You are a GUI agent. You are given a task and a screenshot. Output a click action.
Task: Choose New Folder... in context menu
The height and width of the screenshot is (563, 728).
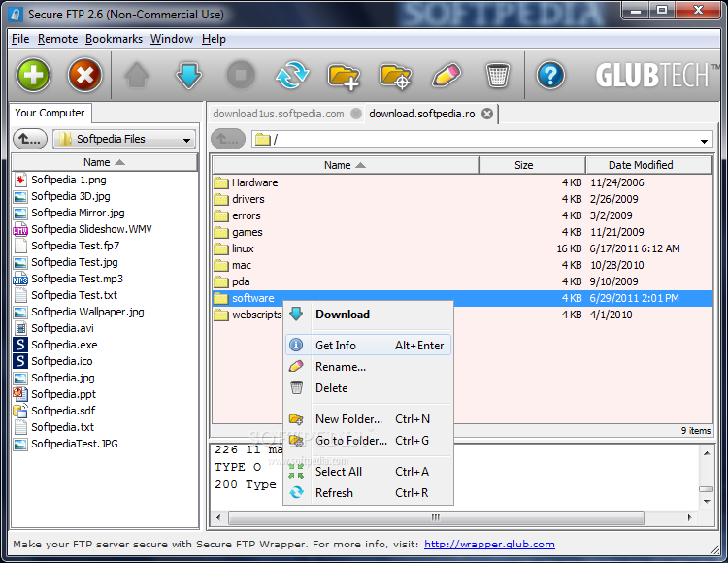368,419
